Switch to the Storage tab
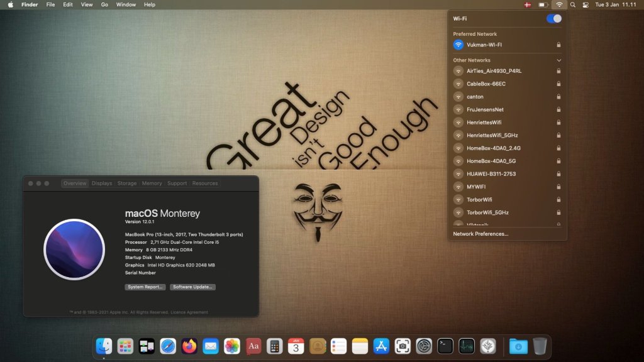Screen dimensions: 644x362 pos(127,184)
